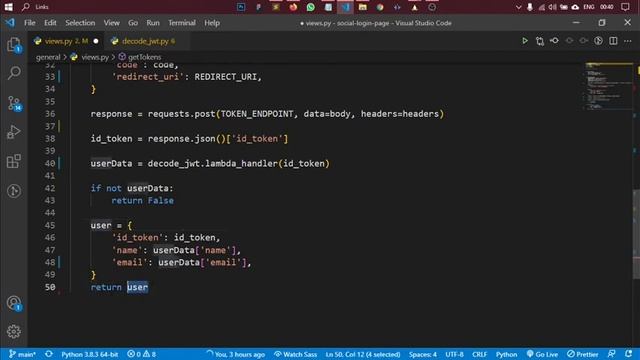Screen dimensions: 640x360
Task: Open WhatsApp from the Windows taskbar
Action: click(311, 7)
